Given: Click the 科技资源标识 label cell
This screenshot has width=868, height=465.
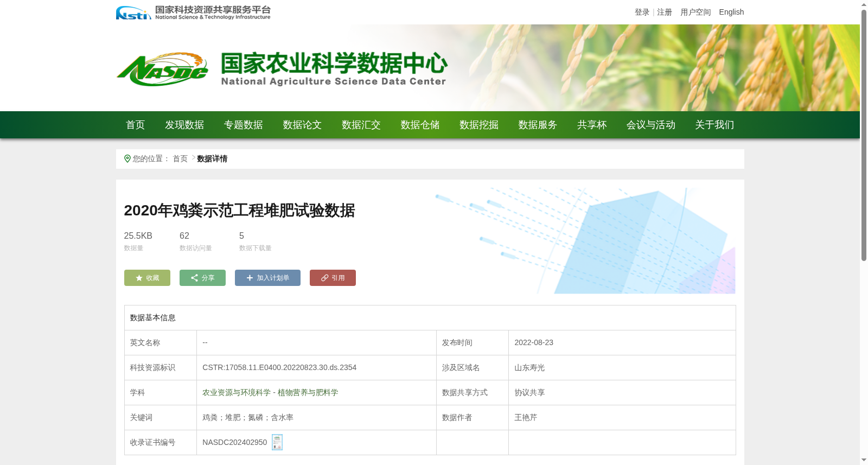Looking at the screenshot, I should (161, 367).
